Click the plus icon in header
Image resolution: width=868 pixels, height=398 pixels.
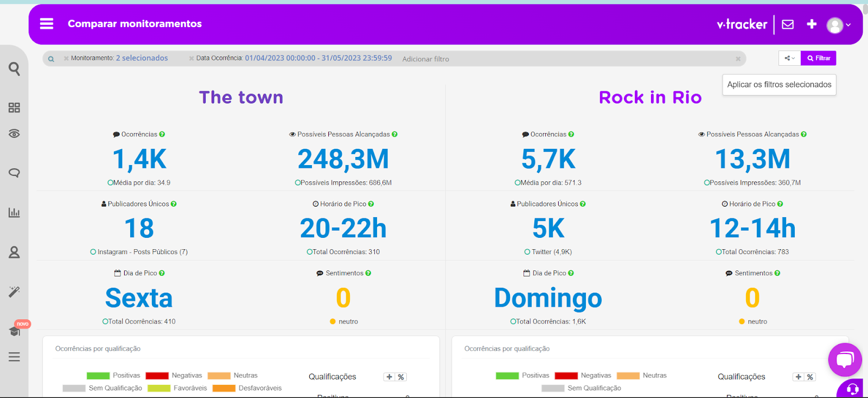[x=812, y=24]
